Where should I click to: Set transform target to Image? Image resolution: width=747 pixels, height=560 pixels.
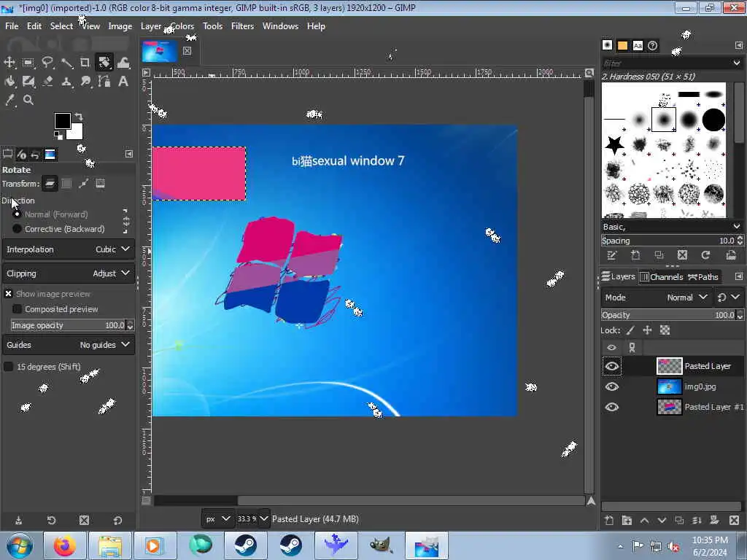coord(100,183)
